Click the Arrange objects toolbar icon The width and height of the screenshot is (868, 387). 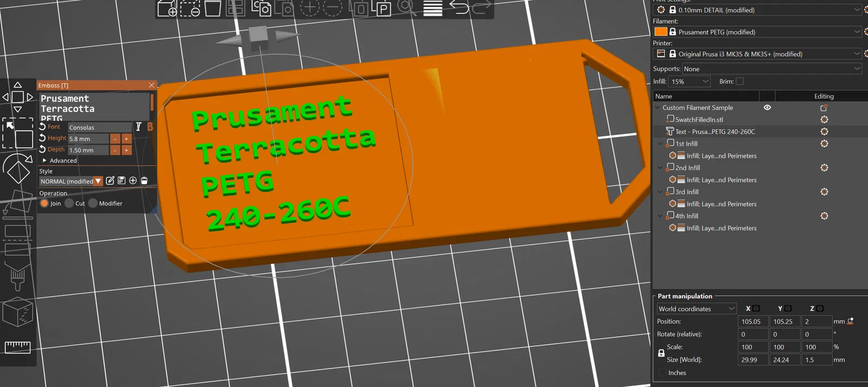click(235, 8)
